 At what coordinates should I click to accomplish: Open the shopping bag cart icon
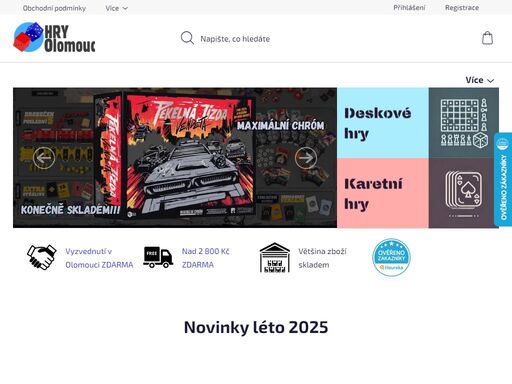click(487, 38)
